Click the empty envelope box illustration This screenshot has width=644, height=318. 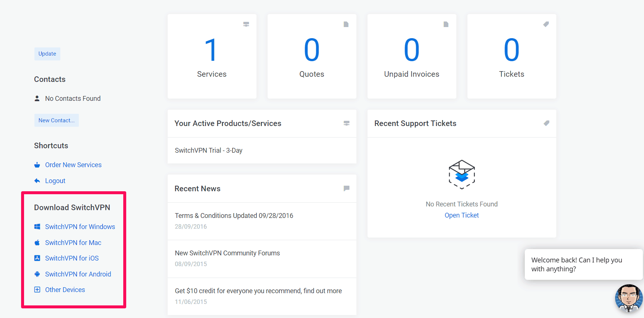[x=462, y=175]
